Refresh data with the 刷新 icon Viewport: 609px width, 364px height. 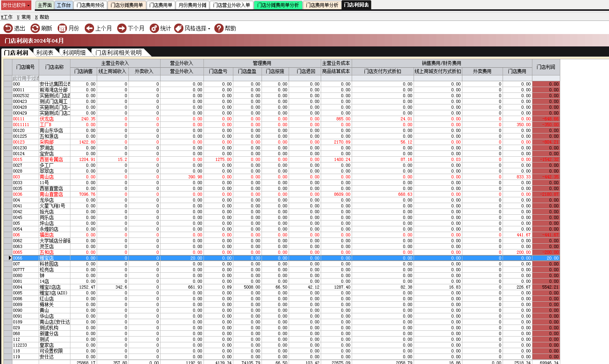pos(35,28)
